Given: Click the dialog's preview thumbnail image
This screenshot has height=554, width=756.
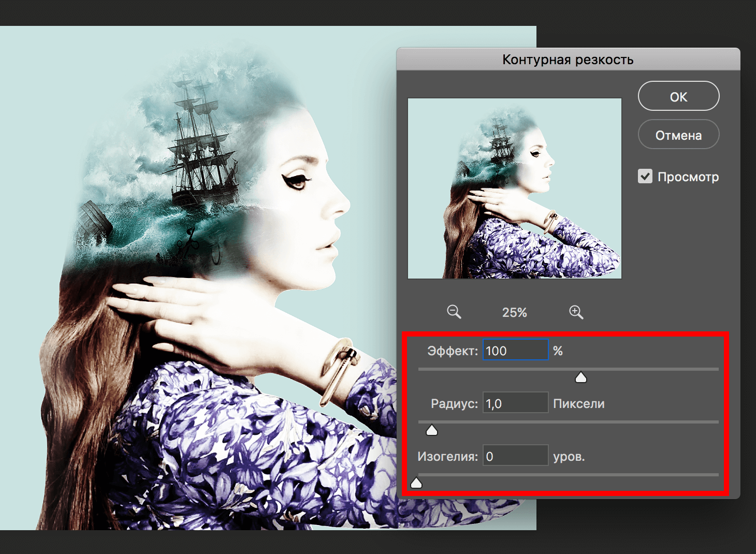Looking at the screenshot, I should point(515,188).
